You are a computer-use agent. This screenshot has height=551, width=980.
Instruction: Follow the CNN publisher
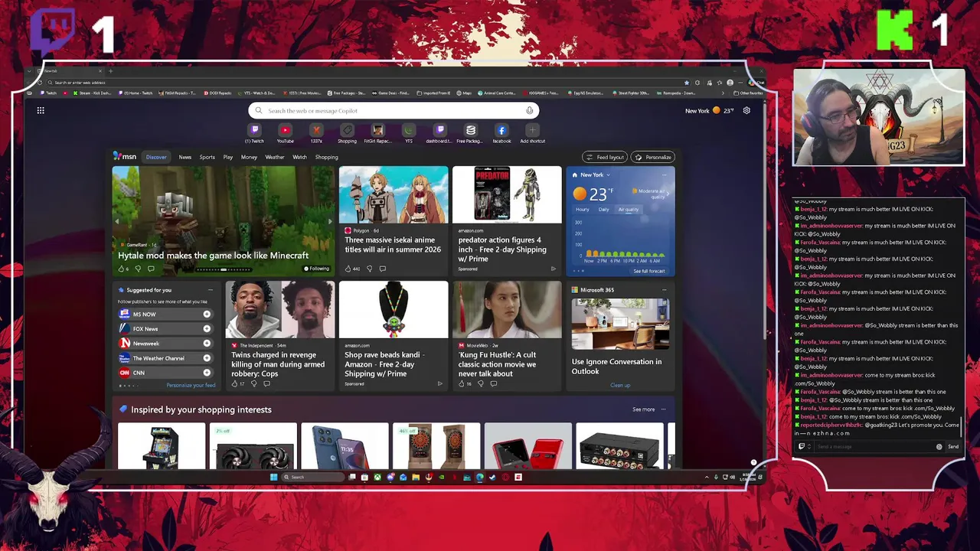click(x=207, y=373)
